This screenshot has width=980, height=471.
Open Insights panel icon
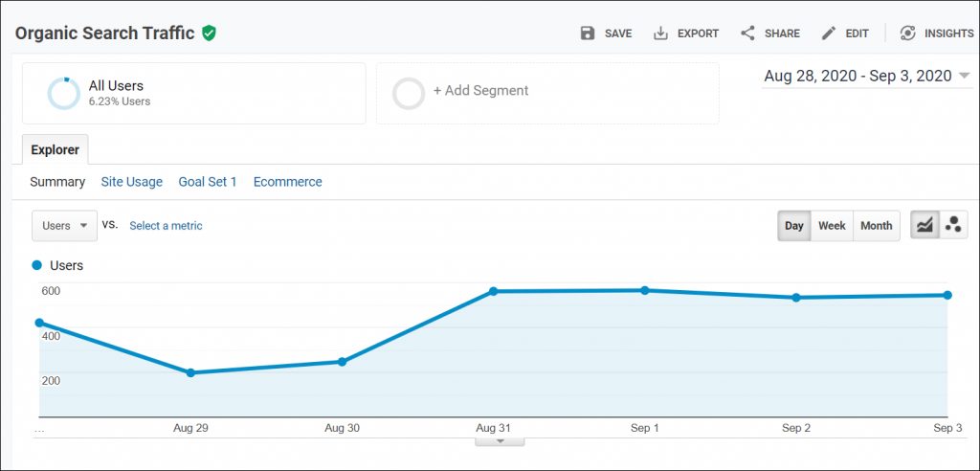[x=907, y=34]
